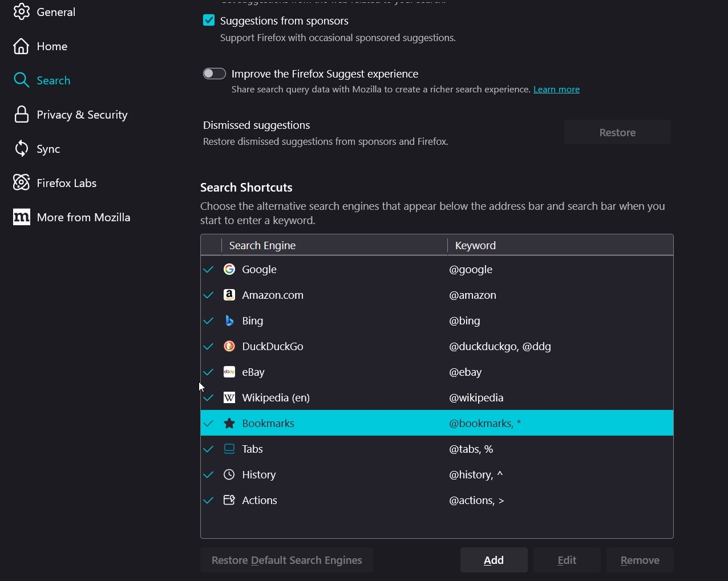728x581 pixels.
Task: Click the DuckDuckGo icon in the table
Action: point(229,346)
